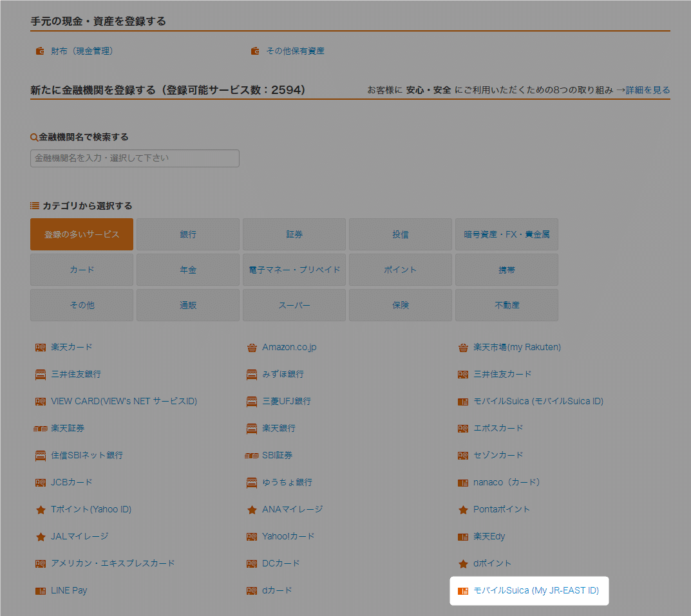This screenshot has width=691, height=616.
Task: Choose the DCカード link
Action: tap(281, 563)
